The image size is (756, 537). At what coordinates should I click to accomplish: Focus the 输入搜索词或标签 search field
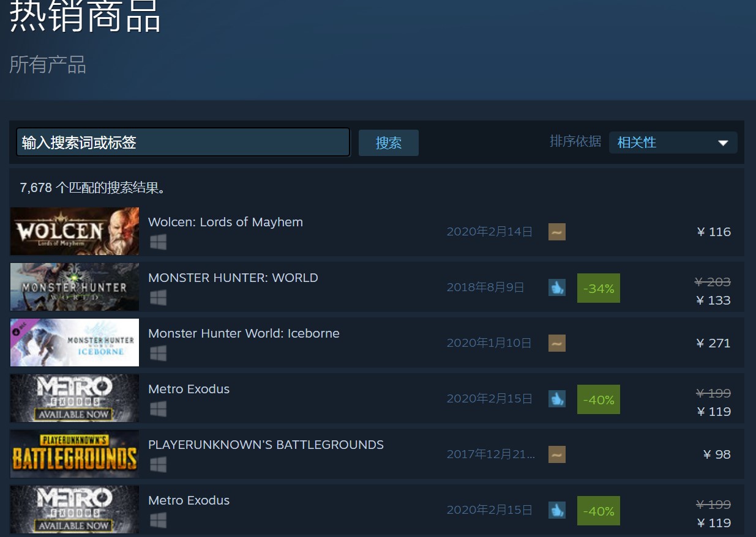pyautogui.click(x=183, y=143)
